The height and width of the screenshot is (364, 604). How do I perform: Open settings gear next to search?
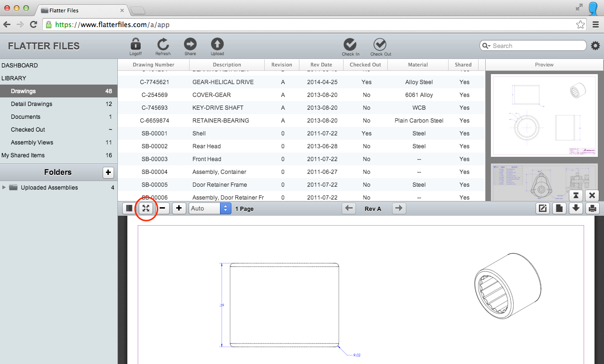[595, 46]
